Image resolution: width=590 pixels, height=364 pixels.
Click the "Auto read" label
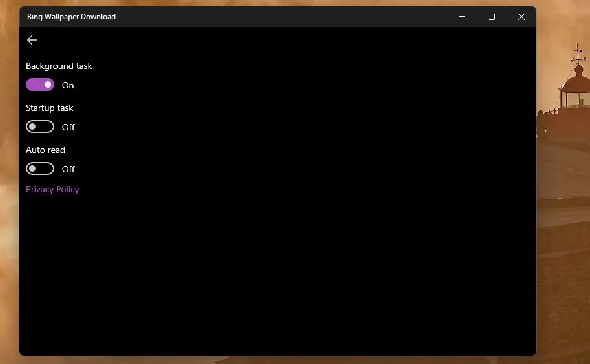click(x=45, y=150)
